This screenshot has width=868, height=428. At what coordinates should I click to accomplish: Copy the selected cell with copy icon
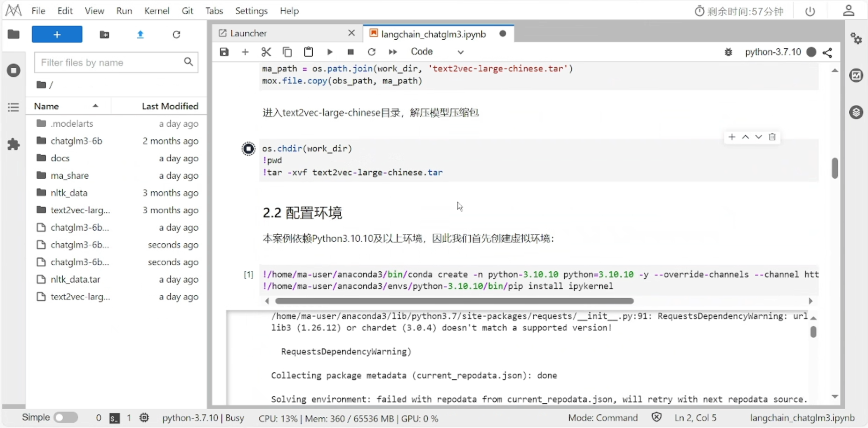pos(287,52)
